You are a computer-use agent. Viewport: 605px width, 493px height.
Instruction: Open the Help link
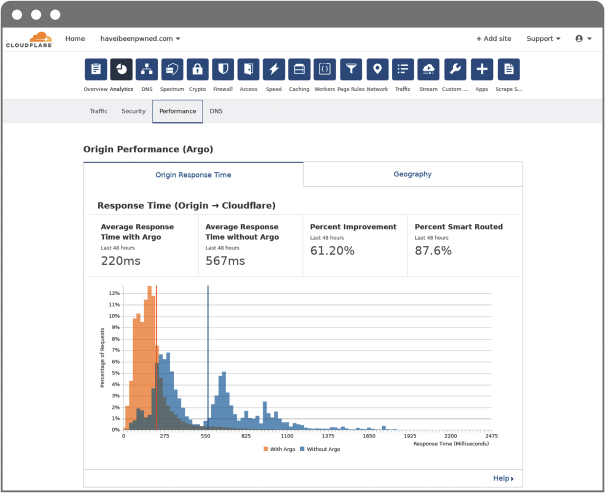503,479
